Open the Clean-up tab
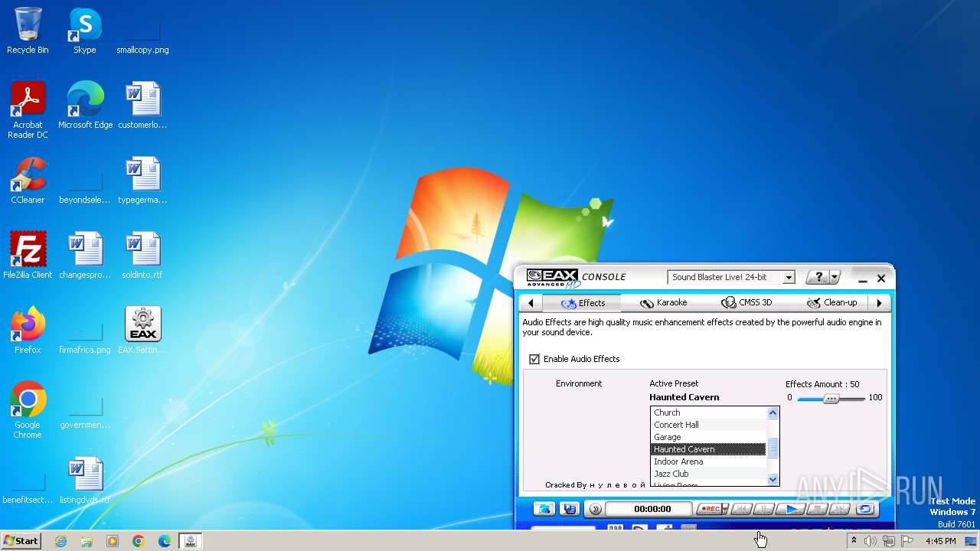The width and height of the screenshot is (980, 551). tap(832, 303)
